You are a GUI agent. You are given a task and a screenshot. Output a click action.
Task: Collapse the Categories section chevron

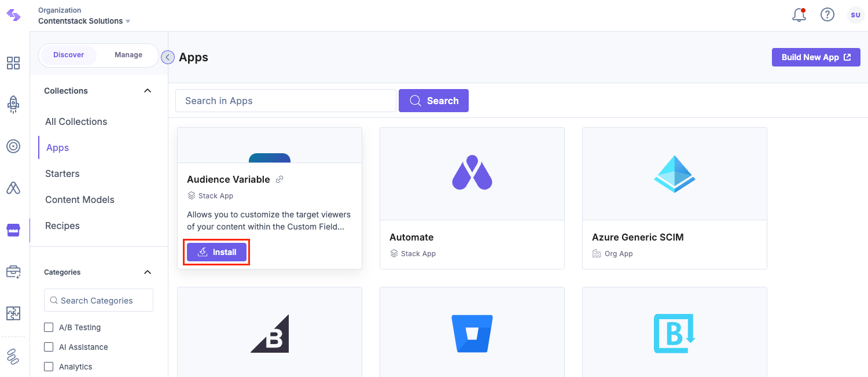coord(148,272)
